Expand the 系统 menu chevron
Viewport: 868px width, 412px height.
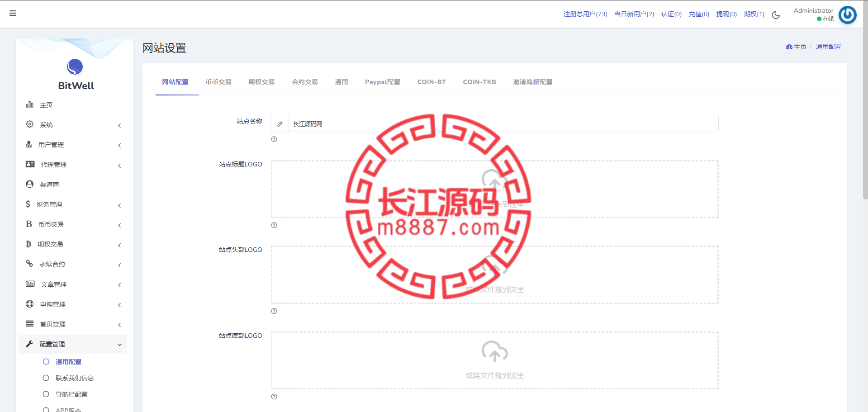pos(119,125)
